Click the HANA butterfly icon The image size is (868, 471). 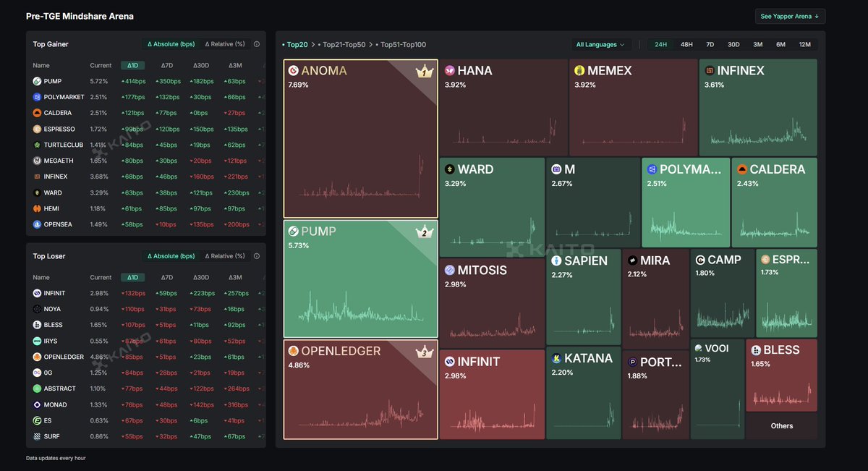(450, 71)
